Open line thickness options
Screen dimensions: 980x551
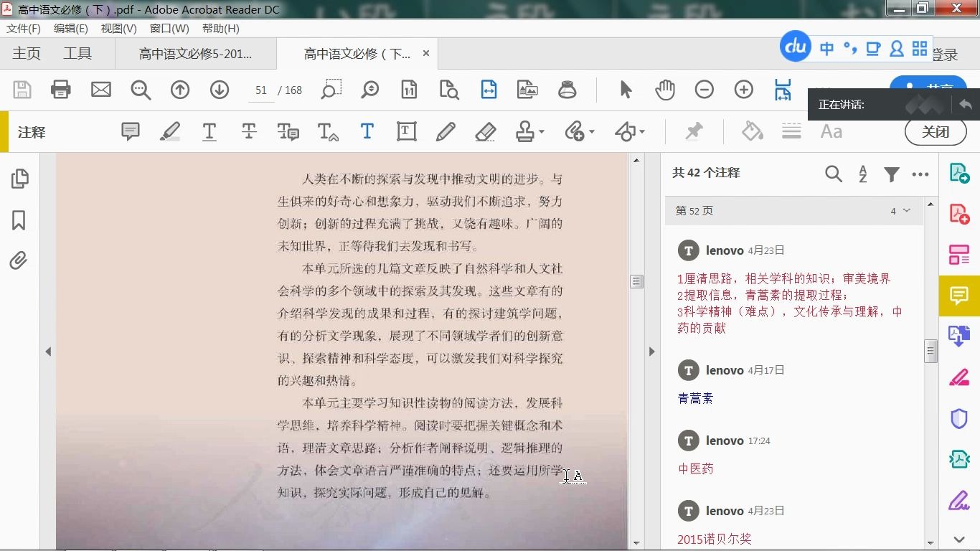(791, 131)
